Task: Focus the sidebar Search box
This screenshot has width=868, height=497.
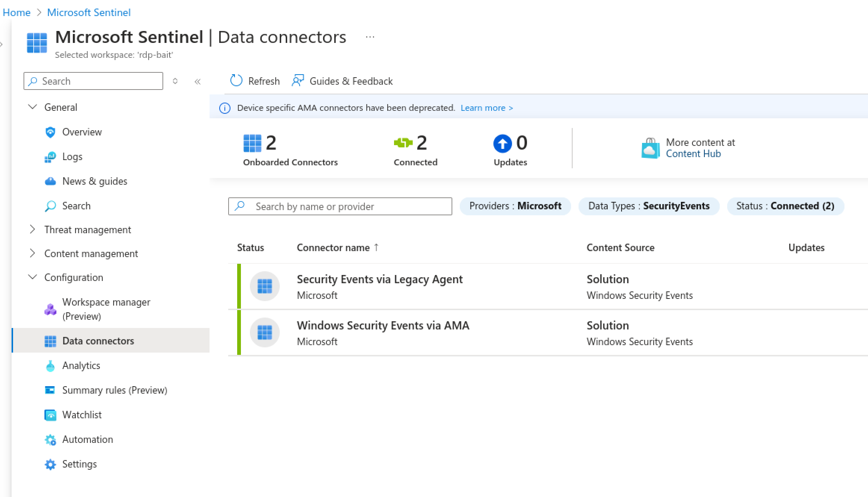Action: 93,81
